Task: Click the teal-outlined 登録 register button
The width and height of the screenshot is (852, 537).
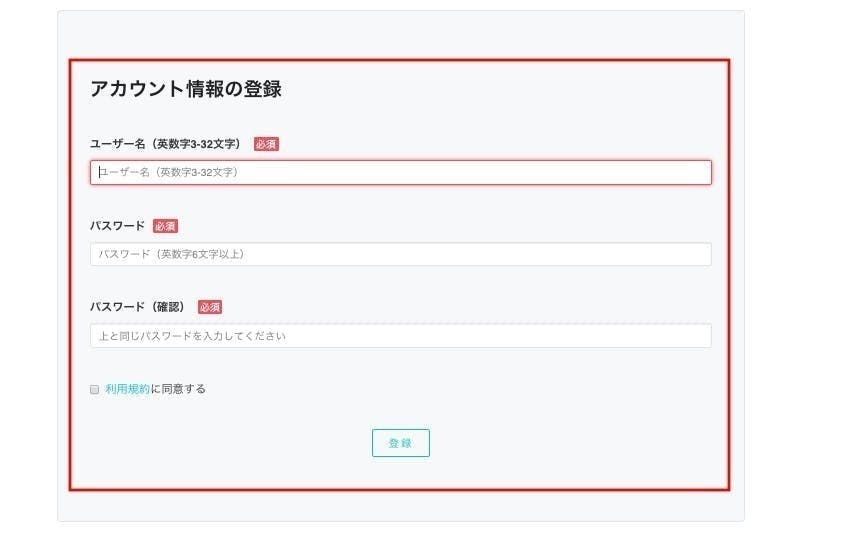Action: point(400,443)
